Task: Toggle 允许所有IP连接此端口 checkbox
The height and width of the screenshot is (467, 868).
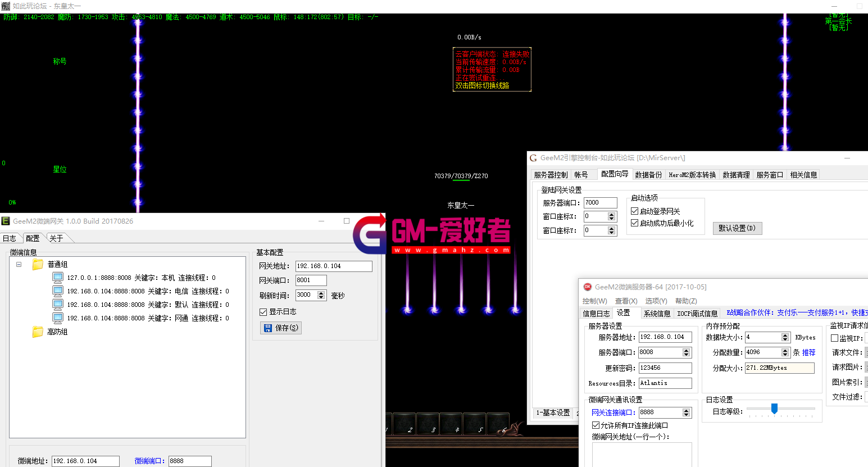Action: [596, 425]
